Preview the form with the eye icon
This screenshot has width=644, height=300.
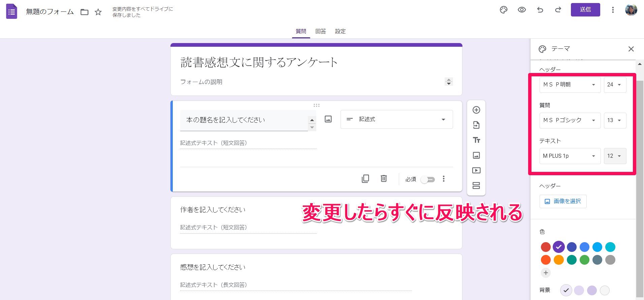pyautogui.click(x=522, y=10)
